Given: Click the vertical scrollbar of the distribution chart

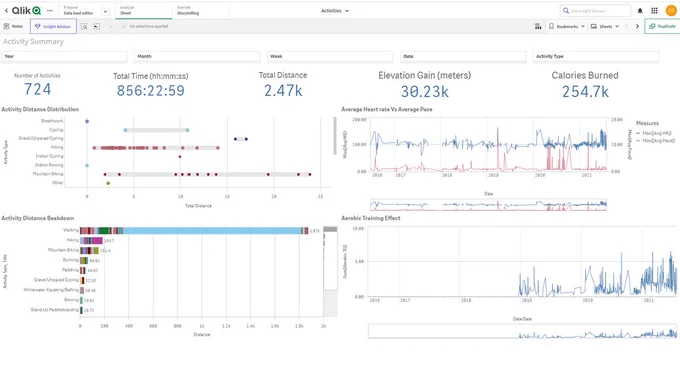Looking at the screenshot, I should click(x=335, y=136).
